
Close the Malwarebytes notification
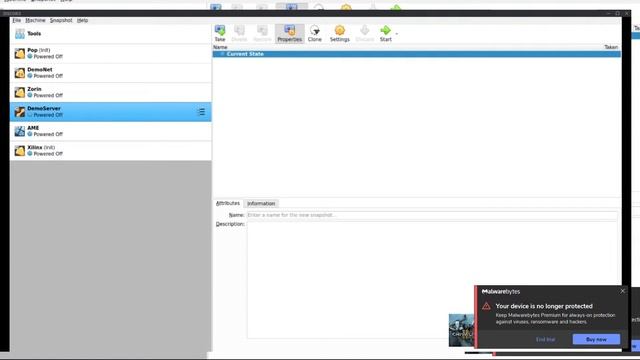(x=622, y=291)
